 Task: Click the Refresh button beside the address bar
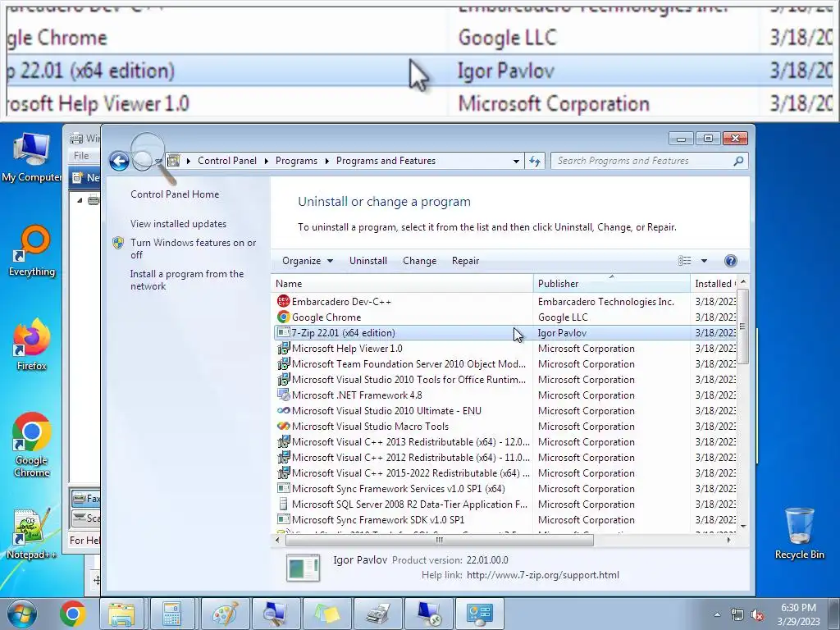(535, 161)
